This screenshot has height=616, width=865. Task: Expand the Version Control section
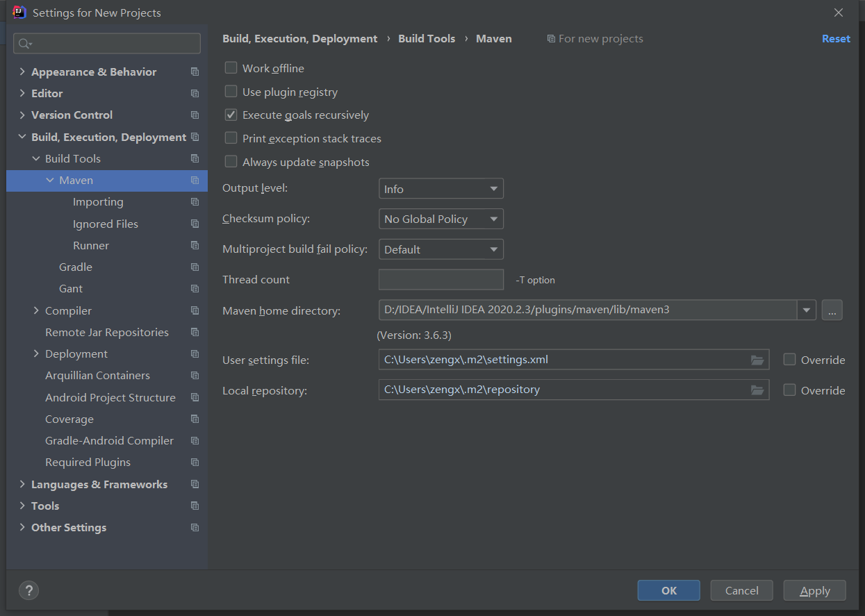click(22, 115)
